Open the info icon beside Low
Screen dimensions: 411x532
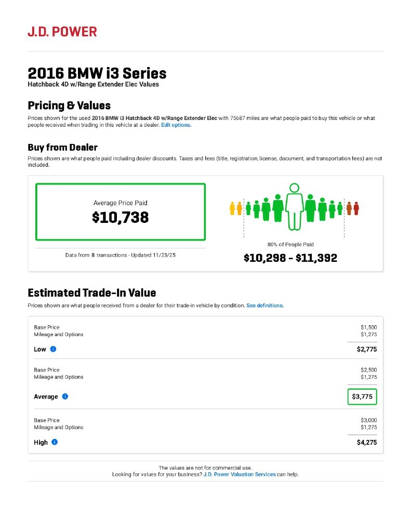53,349
